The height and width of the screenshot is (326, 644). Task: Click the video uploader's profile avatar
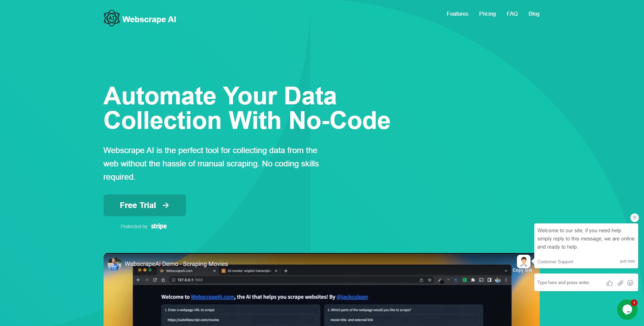(x=114, y=264)
